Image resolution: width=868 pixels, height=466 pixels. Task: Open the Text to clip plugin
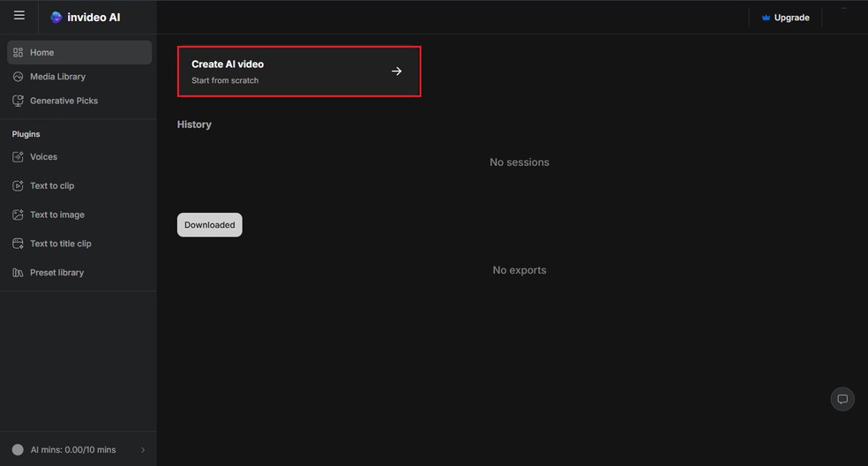(79, 185)
